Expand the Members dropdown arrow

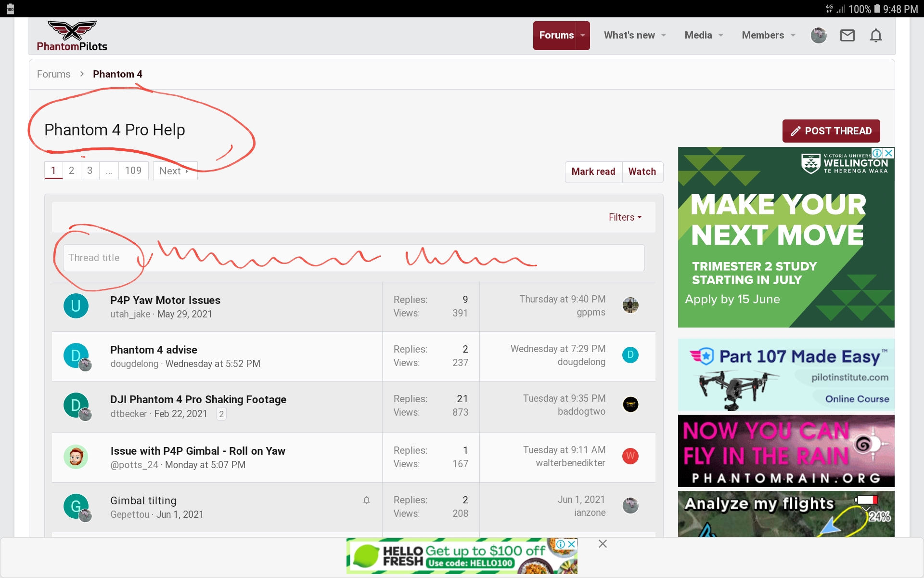(793, 35)
